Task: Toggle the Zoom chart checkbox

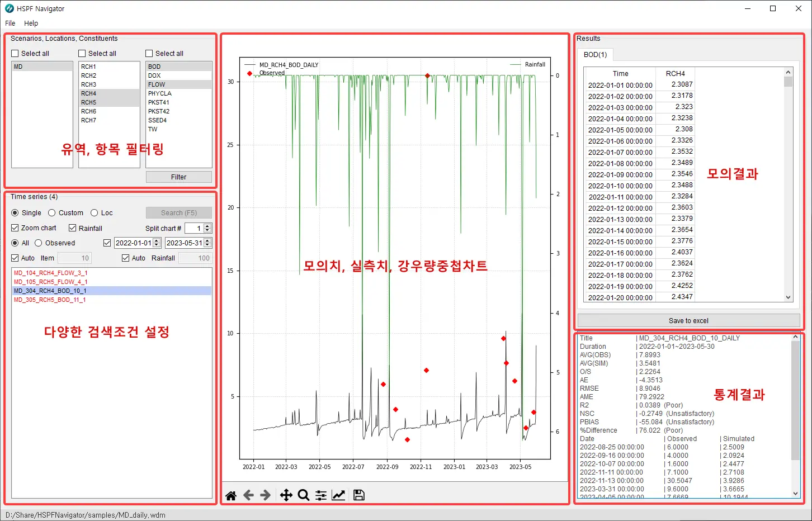Action: (x=15, y=228)
